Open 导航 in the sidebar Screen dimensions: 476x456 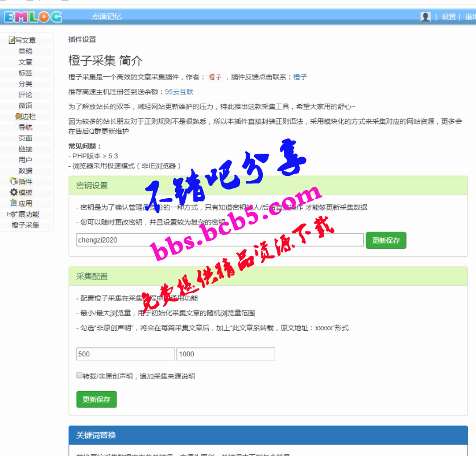tap(26, 128)
